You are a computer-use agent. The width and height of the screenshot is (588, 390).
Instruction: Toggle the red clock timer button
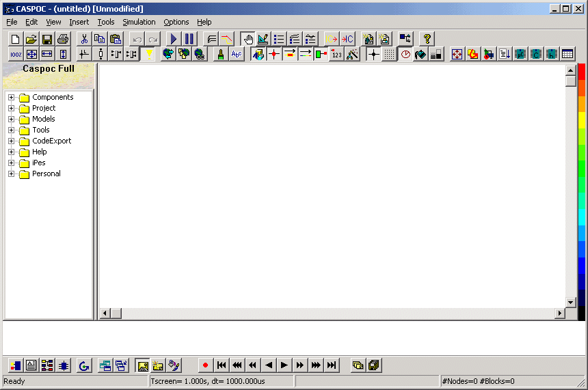pyautogui.click(x=405, y=55)
